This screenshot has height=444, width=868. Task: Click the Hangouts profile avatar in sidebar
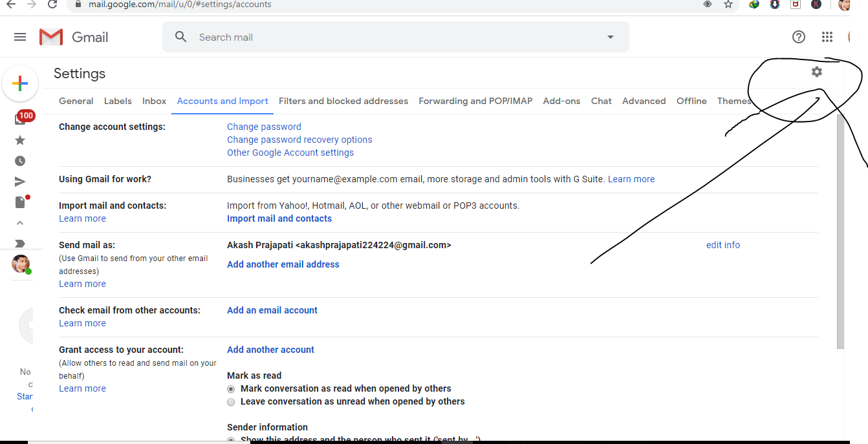click(x=21, y=264)
